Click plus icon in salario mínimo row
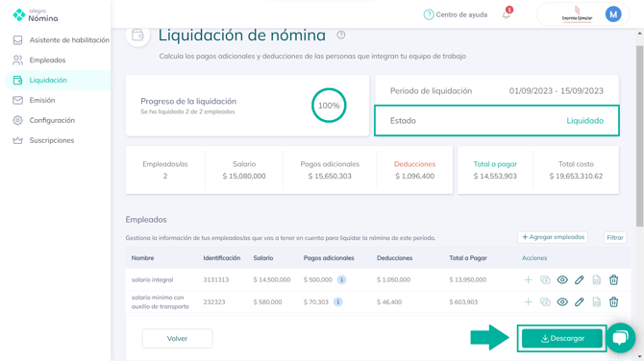Image resolution: width=644 pixels, height=361 pixels. [529, 301]
